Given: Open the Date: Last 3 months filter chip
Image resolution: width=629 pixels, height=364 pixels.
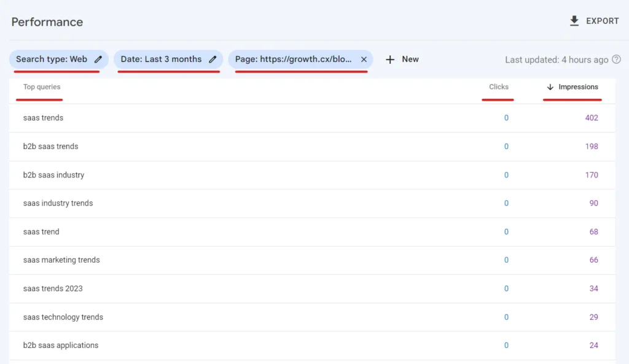Looking at the screenshot, I should [x=168, y=60].
